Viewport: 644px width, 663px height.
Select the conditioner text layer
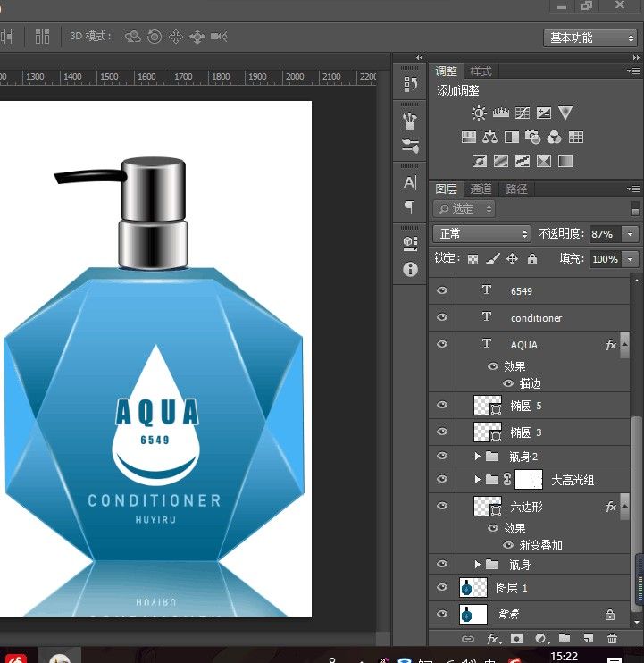(x=536, y=318)
